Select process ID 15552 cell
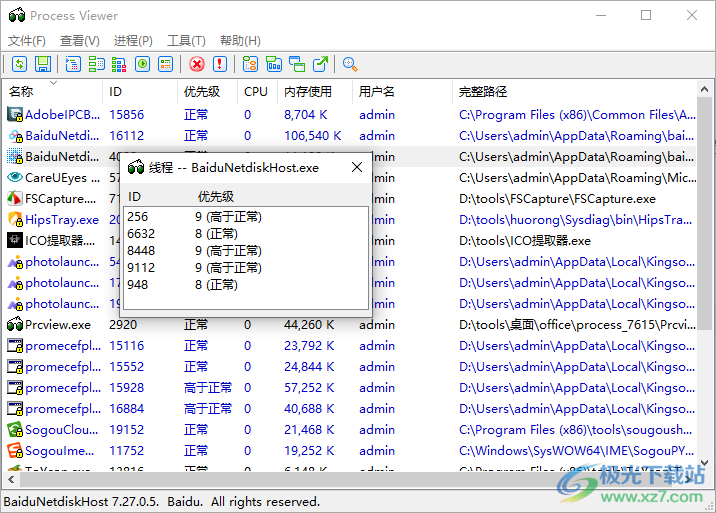The height and width of the screenshot is (513, 716). 126,367
